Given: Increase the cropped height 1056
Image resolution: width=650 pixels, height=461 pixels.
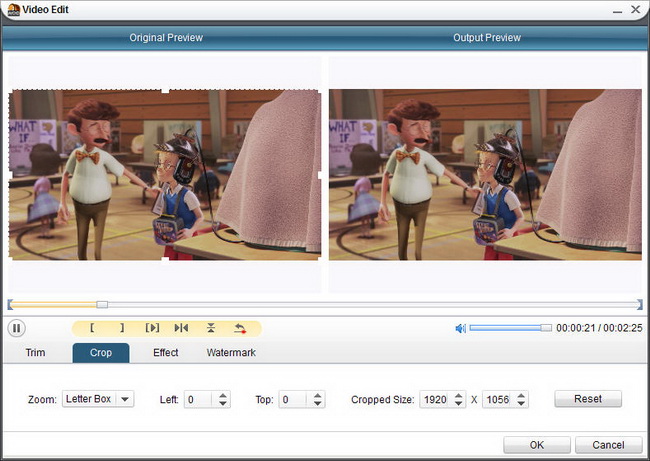Looking at the screenshot, I should [x=521, y=395].
